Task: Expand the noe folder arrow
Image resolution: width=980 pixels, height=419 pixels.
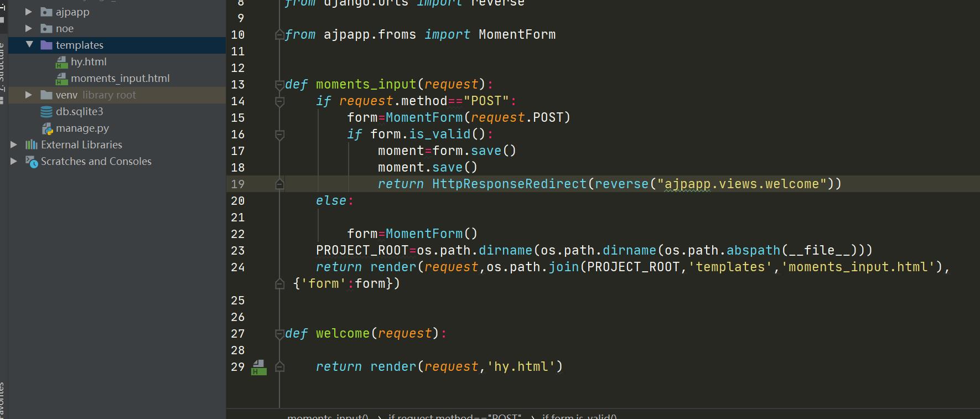Action: (x=29, y=28)
